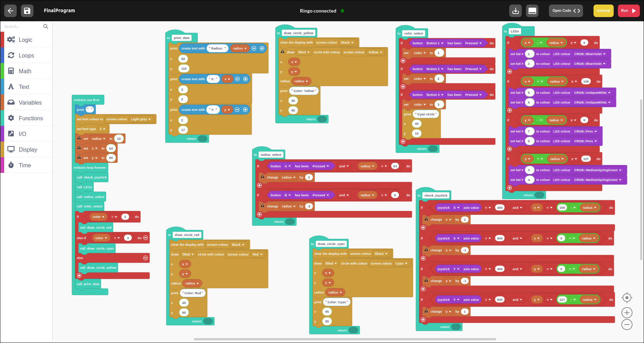Click the vertical workspace scrollbar
644x343 pixels.
pos(641,180)
